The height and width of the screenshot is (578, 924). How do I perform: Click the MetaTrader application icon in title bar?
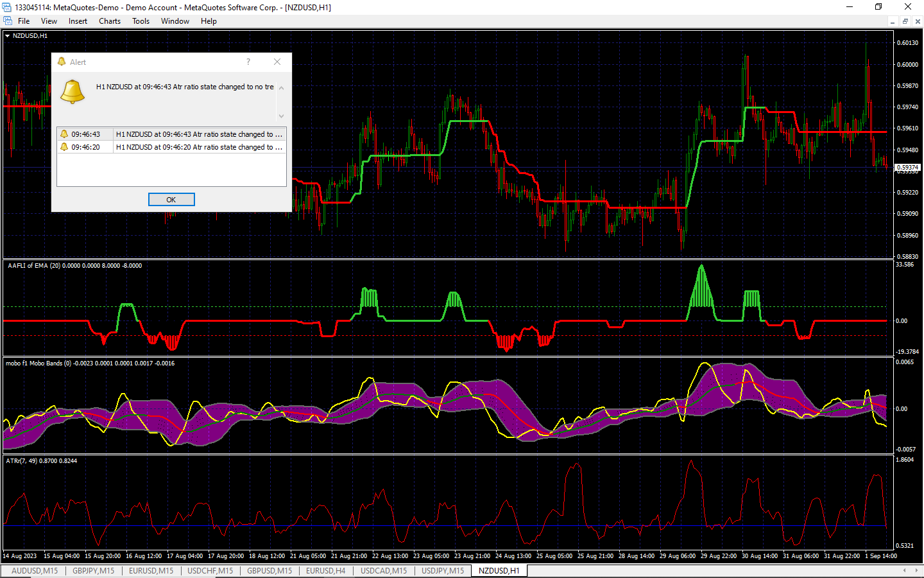(7, 7)
